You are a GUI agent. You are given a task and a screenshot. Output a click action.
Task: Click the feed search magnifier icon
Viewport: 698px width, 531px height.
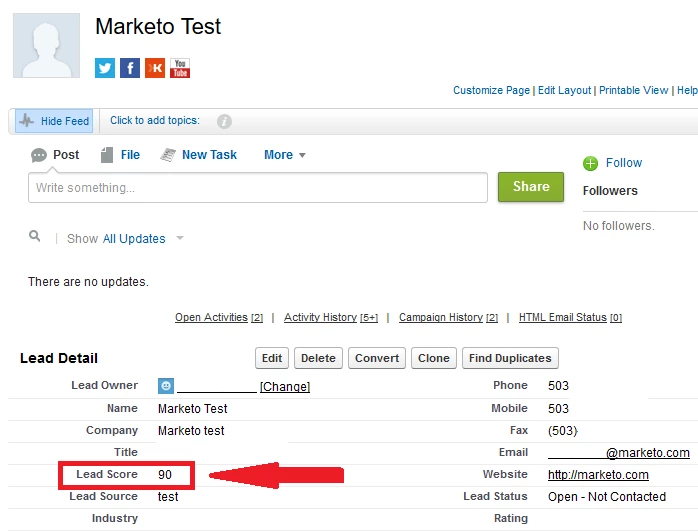click(x=34, y=236)
